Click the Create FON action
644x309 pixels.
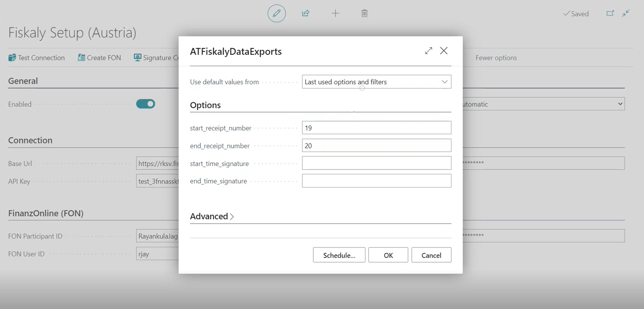pos(100,58)
